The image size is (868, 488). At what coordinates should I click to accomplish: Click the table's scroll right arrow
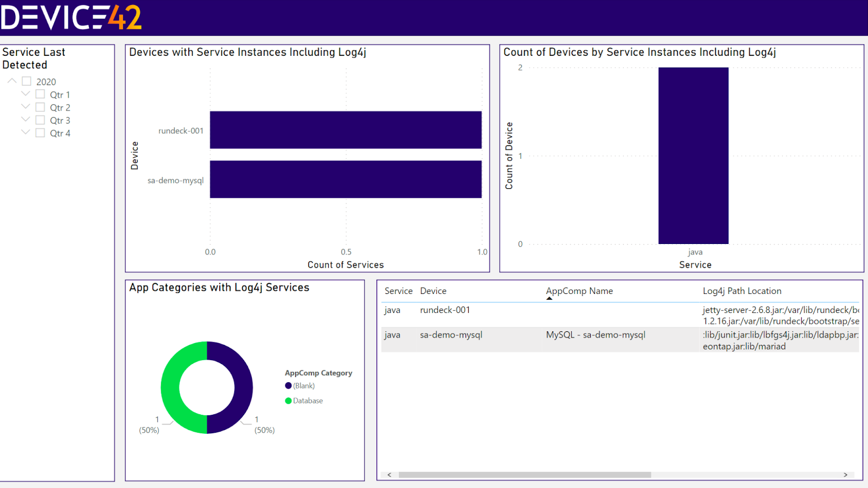(845, 475)
